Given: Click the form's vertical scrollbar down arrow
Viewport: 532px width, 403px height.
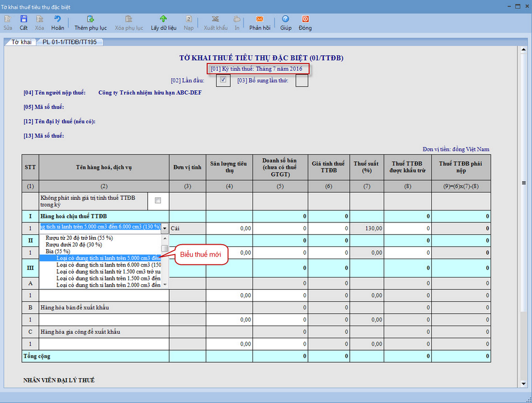Looking at the screenshot, I should [x=523, y=383].
